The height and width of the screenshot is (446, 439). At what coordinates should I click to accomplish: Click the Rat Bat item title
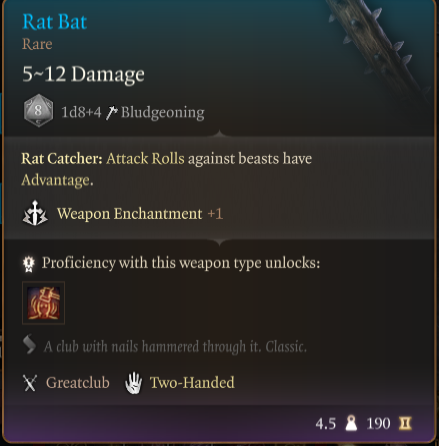click(55, 22)
